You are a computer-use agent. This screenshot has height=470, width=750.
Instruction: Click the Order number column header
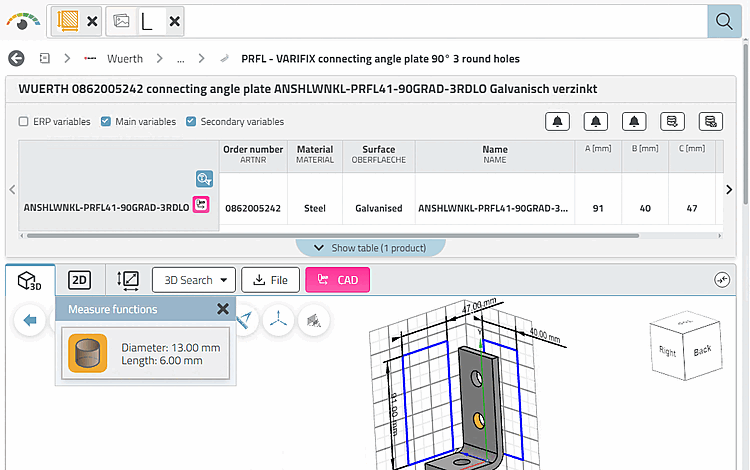click(253, 154)
